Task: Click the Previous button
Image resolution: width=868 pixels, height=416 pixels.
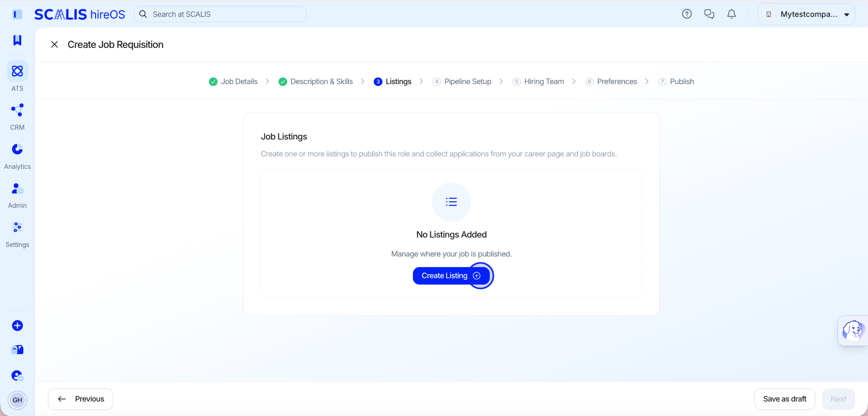Action: click(x=80, y=399)
